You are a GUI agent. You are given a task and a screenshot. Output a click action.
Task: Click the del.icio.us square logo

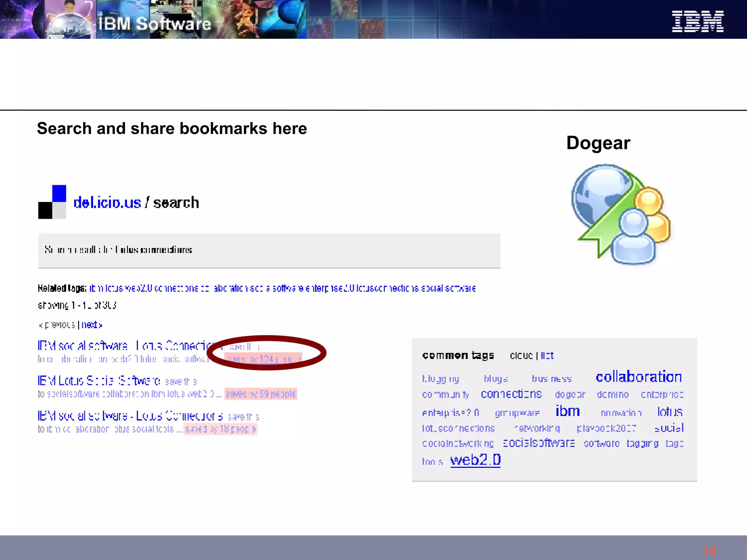tap(52, 202)
